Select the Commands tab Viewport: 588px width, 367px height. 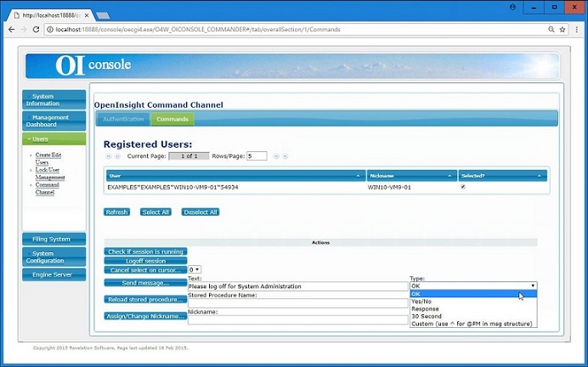pos(172,119)
